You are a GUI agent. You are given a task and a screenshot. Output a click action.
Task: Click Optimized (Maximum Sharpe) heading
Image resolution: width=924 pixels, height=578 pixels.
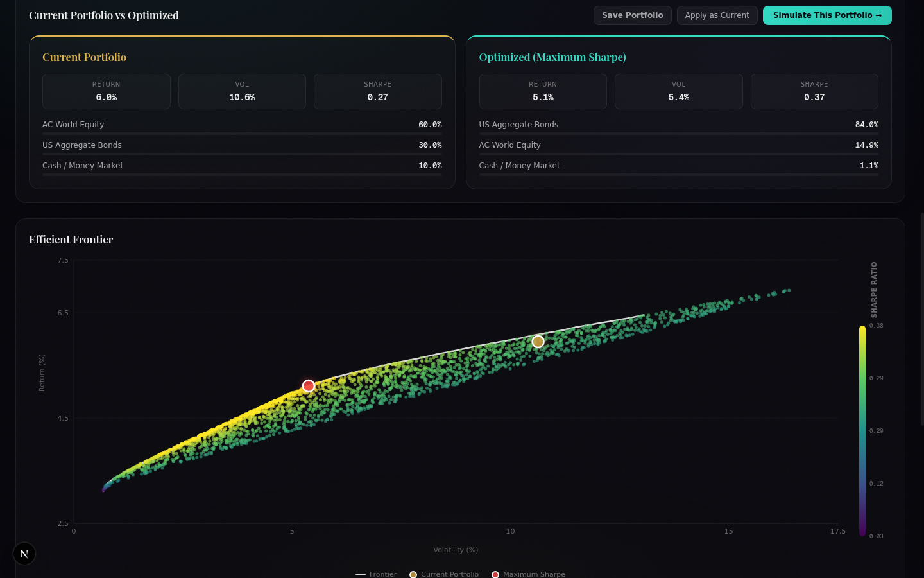click(x=552, y=57)
